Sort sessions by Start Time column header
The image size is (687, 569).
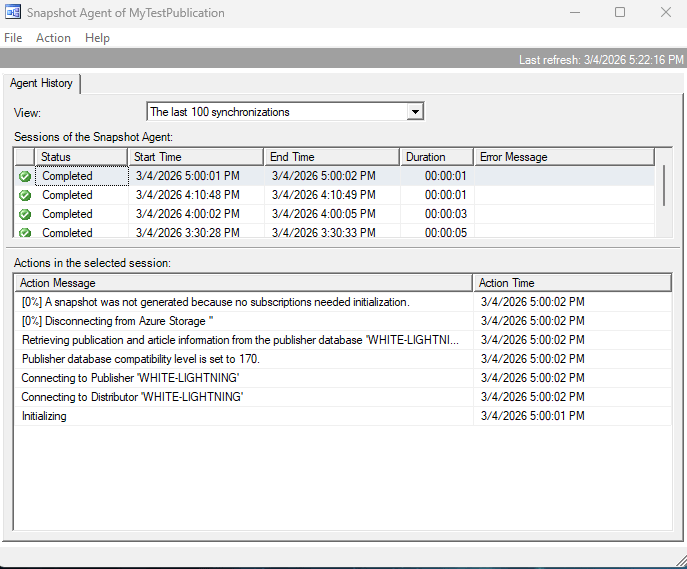[x=195, y=157]
